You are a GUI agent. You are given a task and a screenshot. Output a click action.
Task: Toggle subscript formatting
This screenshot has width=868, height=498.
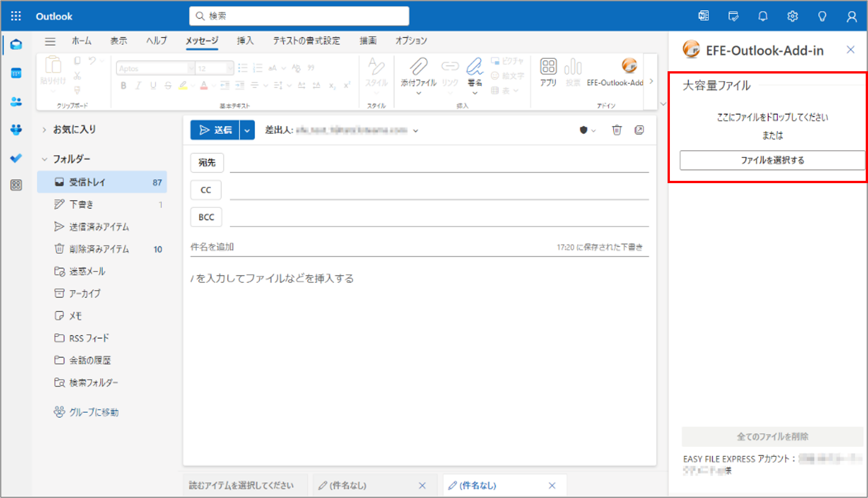(332, 86)
